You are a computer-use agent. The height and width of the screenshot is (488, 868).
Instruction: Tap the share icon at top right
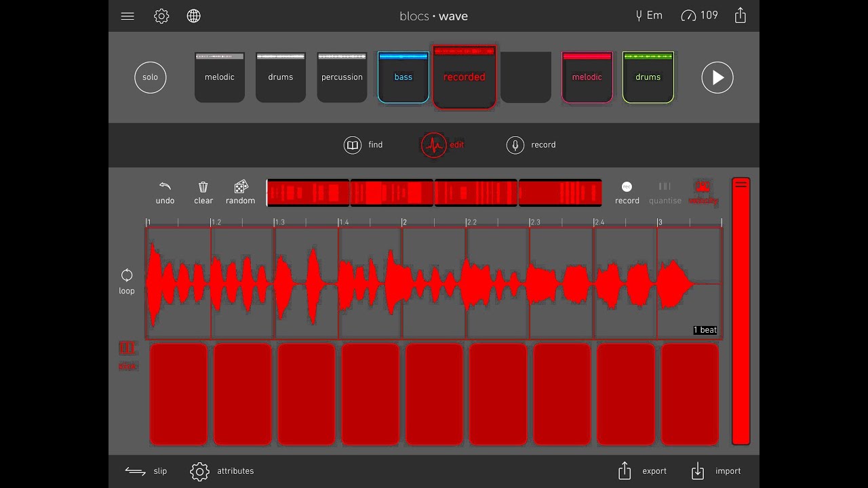tap(741, 16)
